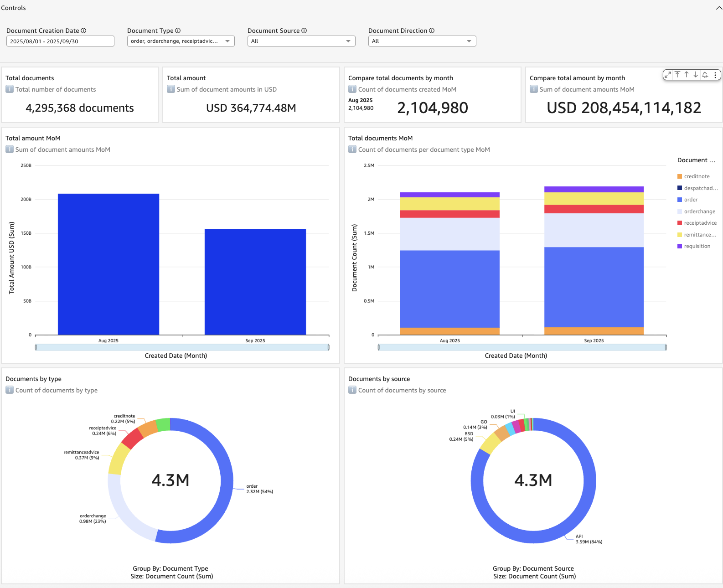Open the Document Type dropdown
The height and width of the screenshot is (588, 723).
click(181, 41)
